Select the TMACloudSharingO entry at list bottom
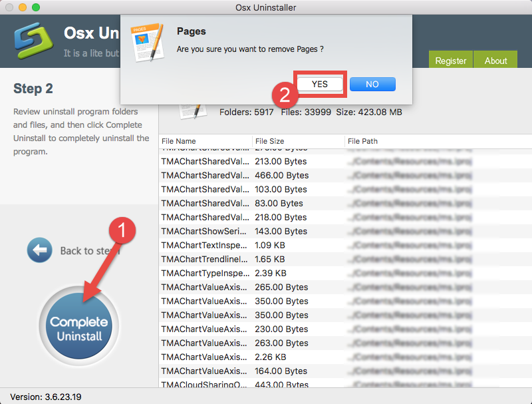Viewport: 532px width, 404px height. click(x=206, y=385)
